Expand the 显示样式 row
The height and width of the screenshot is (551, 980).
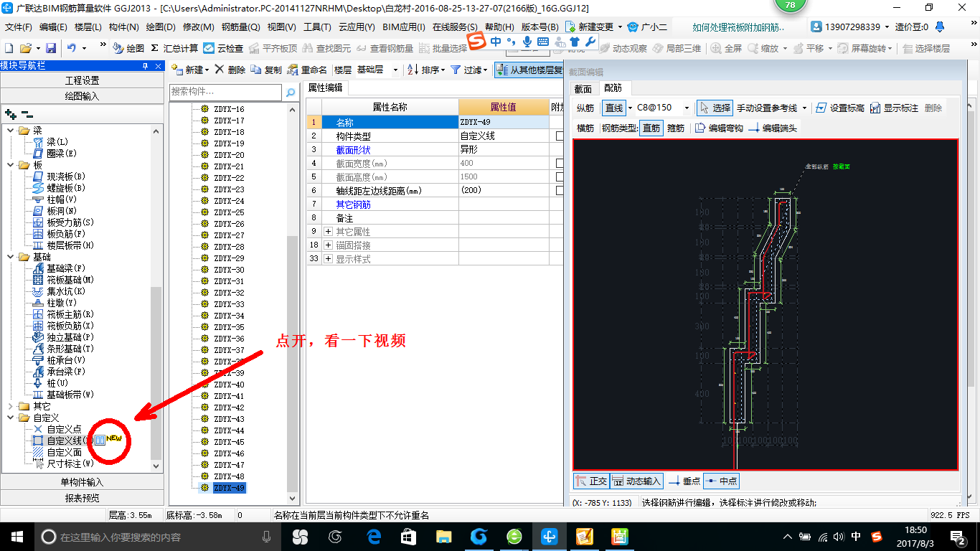(329, 259)
